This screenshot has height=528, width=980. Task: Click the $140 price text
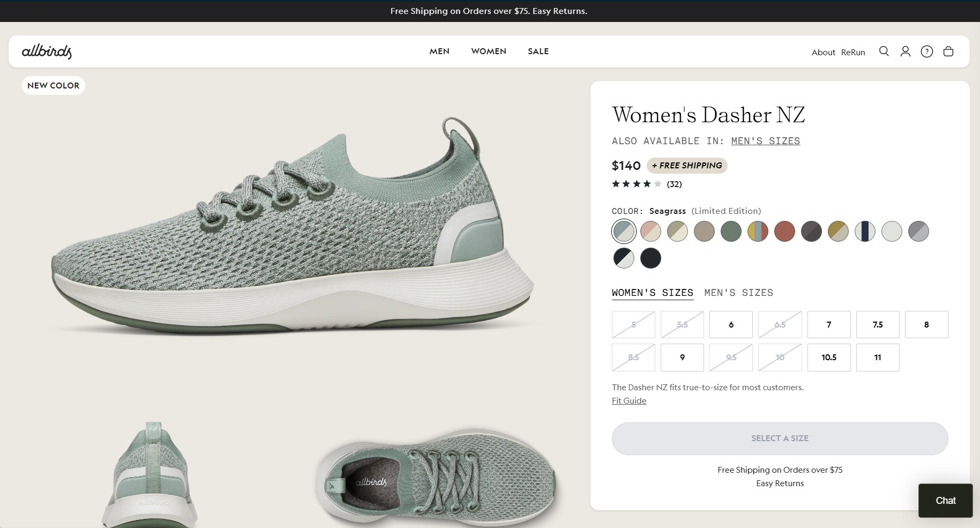(x=626, y=166)
